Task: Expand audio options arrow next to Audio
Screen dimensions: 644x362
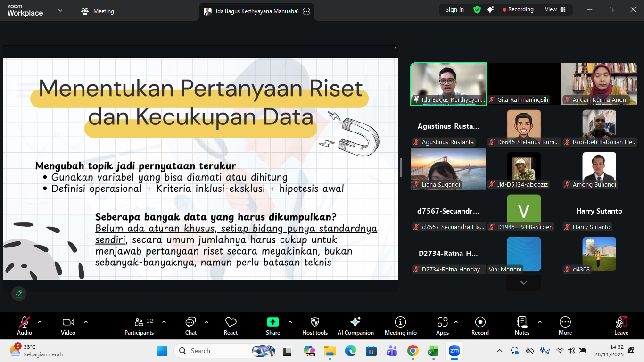Action: (x=40, y=322)
